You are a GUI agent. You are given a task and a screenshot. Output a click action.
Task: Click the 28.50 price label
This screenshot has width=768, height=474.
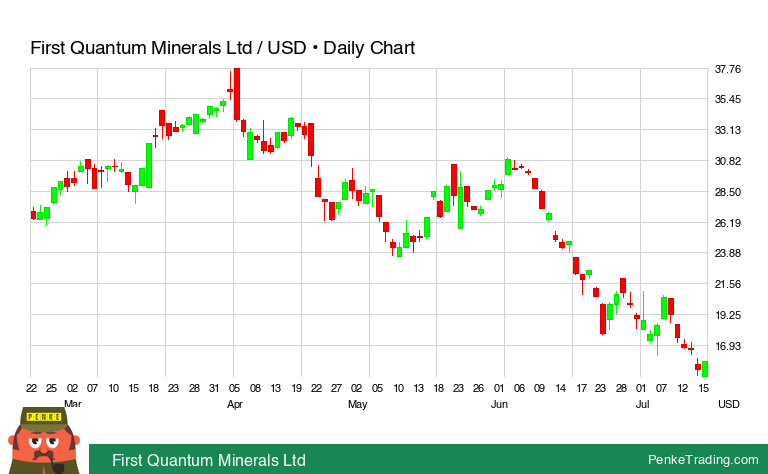tap(727, 192)
